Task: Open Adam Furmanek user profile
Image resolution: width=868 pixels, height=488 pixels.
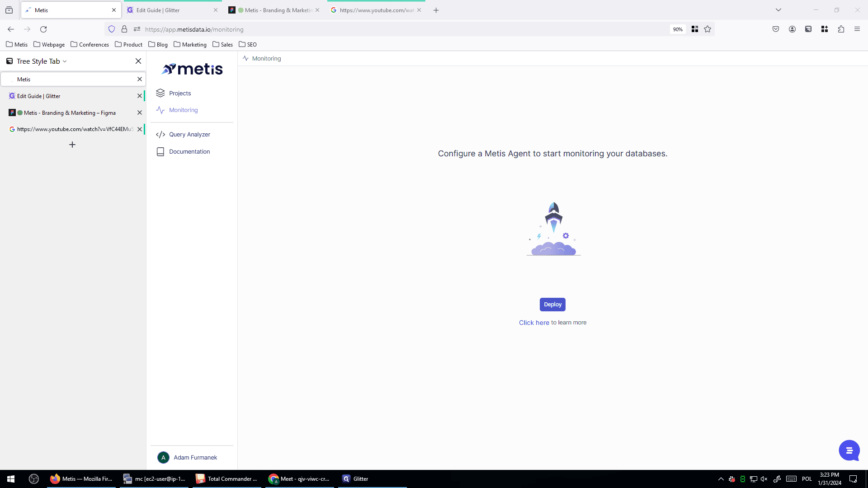Action: tap(188, 458)
